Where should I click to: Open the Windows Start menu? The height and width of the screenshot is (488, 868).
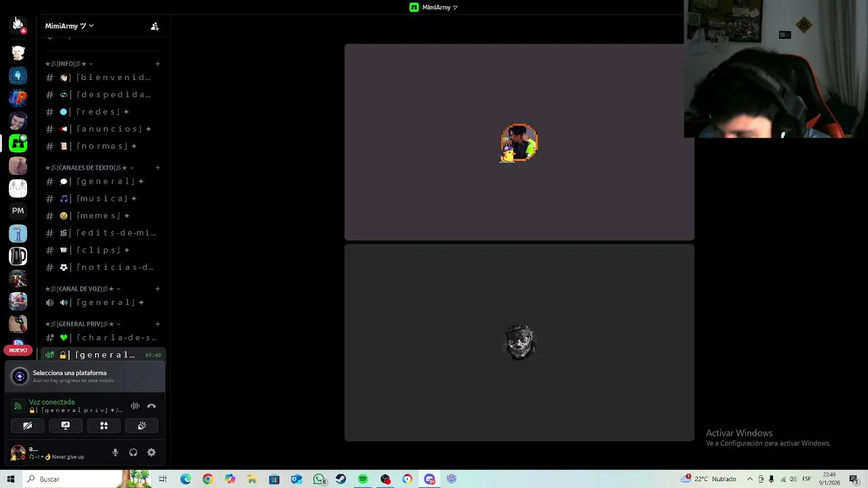pyautogui.click(x=11, y=479)
